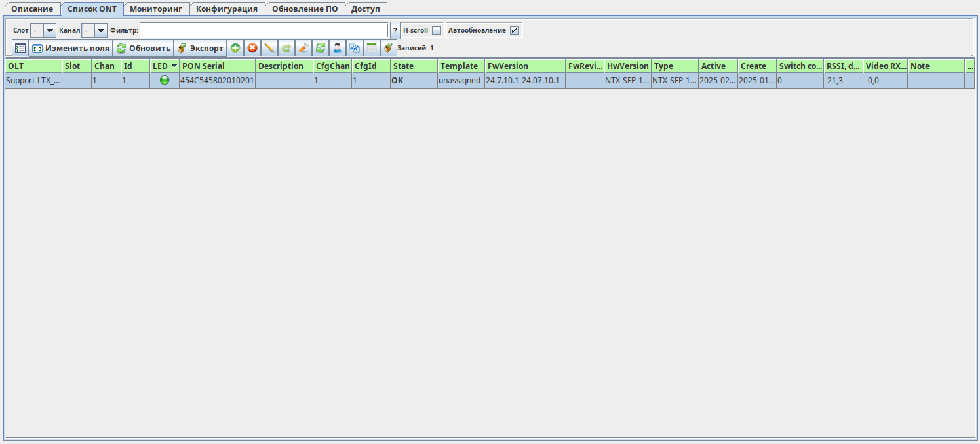Switch to the Доступ tab
Screen dimensions: 980x444
tap(366, 9)
